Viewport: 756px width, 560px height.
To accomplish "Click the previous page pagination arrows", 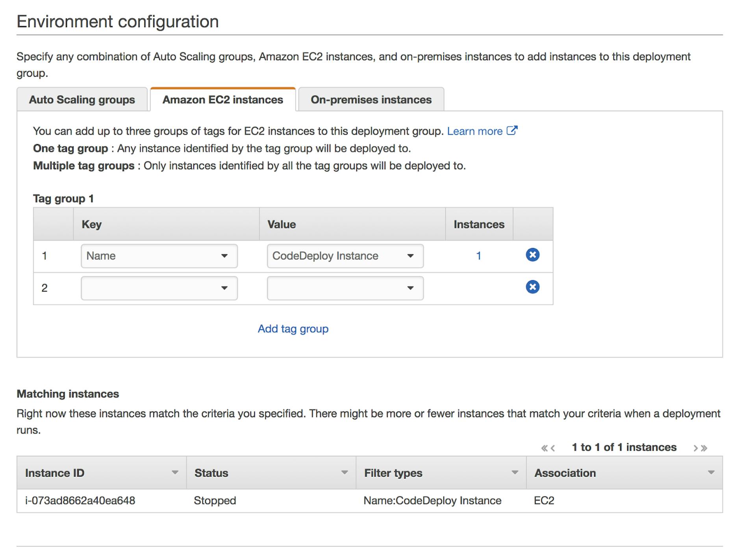I will click(547, 447).
